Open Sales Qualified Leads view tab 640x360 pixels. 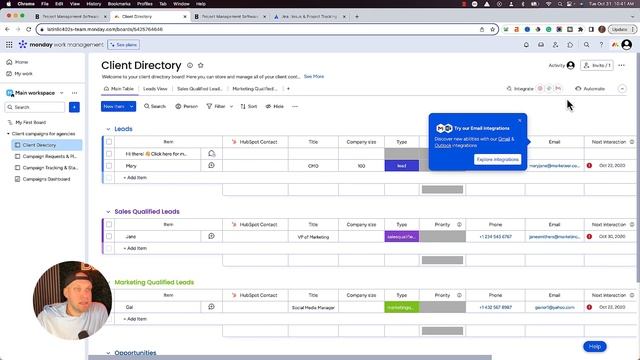click(199, 89)
